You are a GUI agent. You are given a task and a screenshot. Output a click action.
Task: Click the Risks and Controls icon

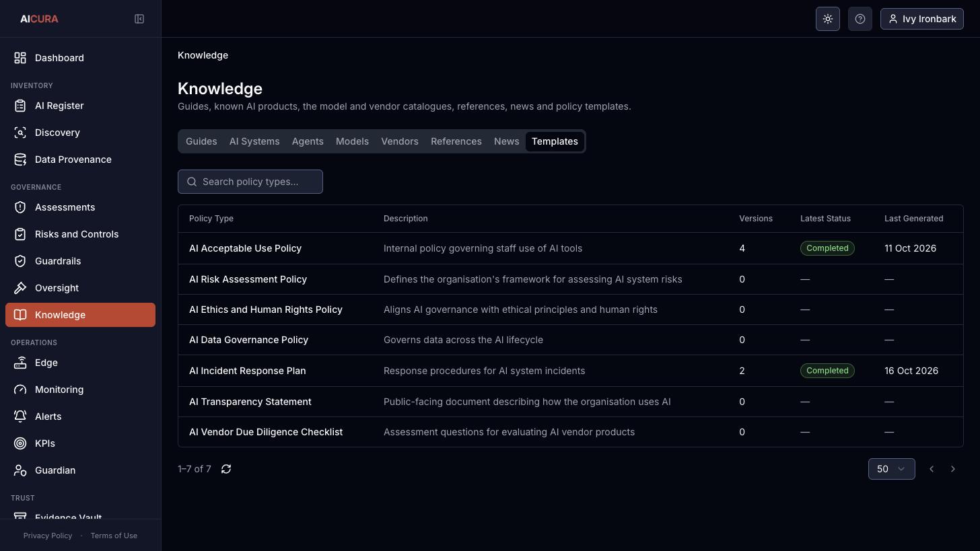20,234
